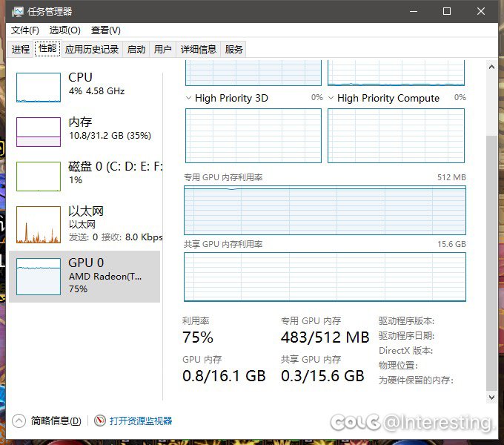This screenshot has width=504, height=445.
Task: Minimize the Task Manager window
Action: (414, 11)
